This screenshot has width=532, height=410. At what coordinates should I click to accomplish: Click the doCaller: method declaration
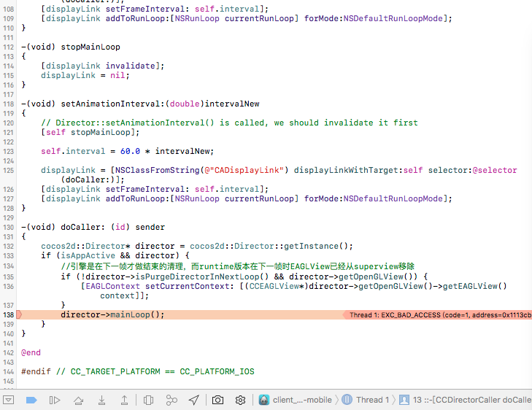tap(93, 227)
